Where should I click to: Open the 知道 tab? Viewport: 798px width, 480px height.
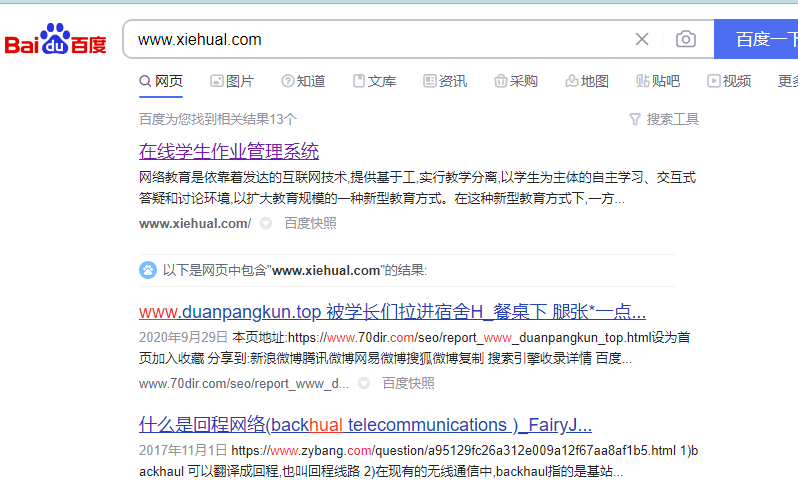coord(303,81)
